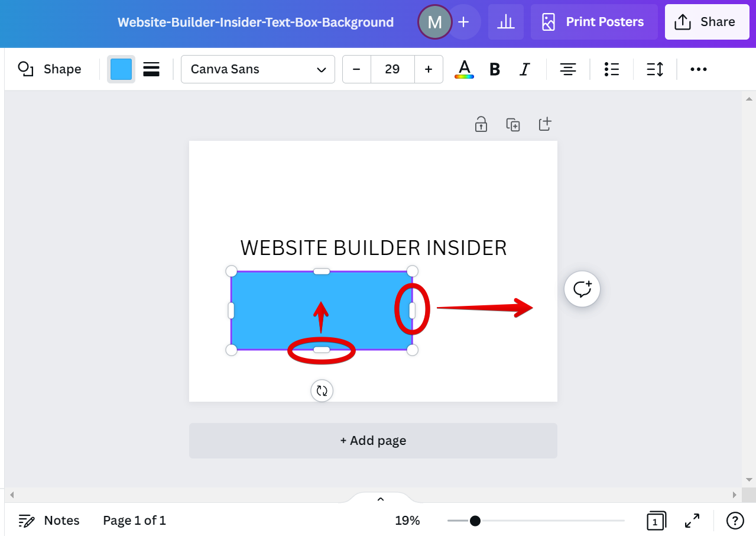
Task: Change the text alignment
Action: pyautogui.click(x=567, y=69)
